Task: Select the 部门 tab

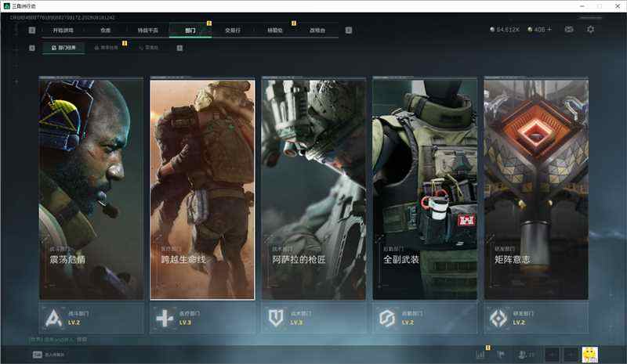Action: [x=190, y=31]
